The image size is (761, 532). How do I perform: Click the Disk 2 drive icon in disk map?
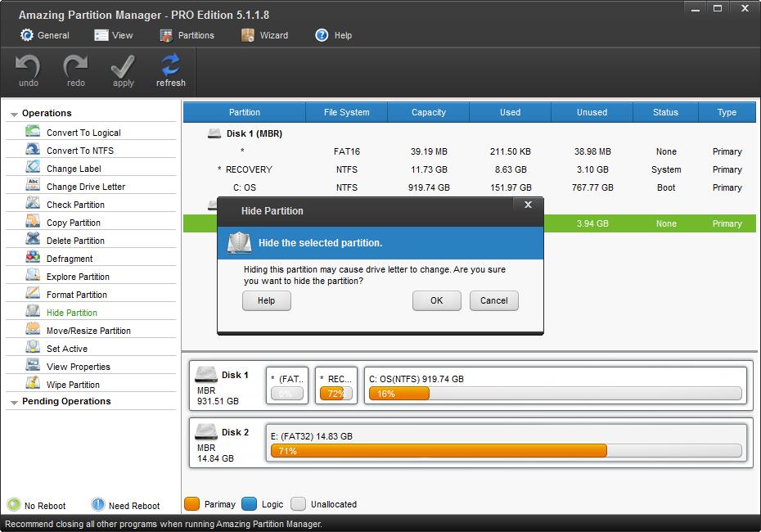pyautogui.click(x=205, y=432)
